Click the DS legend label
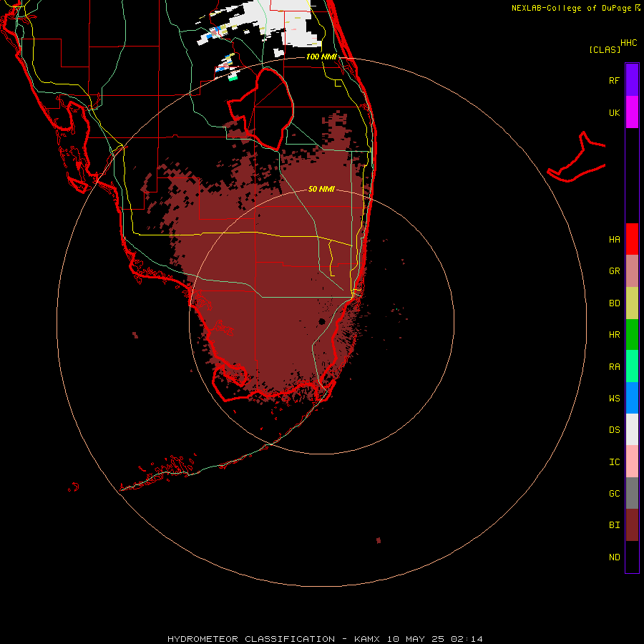 coord(614,430)
